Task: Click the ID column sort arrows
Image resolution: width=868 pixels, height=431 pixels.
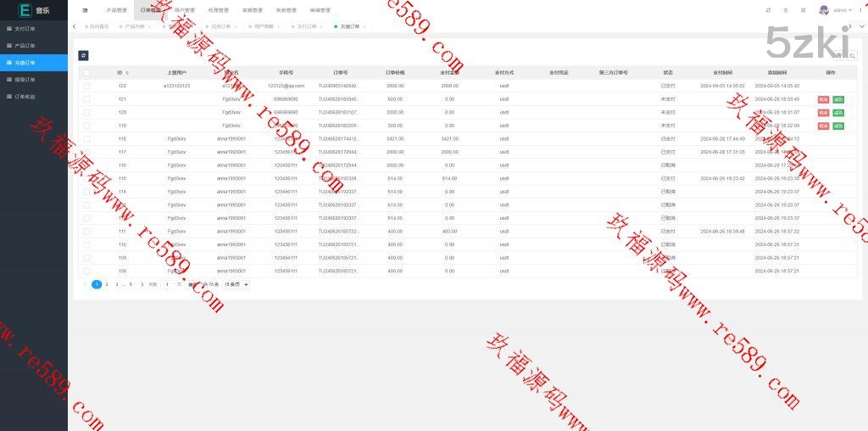Action: 127,73
